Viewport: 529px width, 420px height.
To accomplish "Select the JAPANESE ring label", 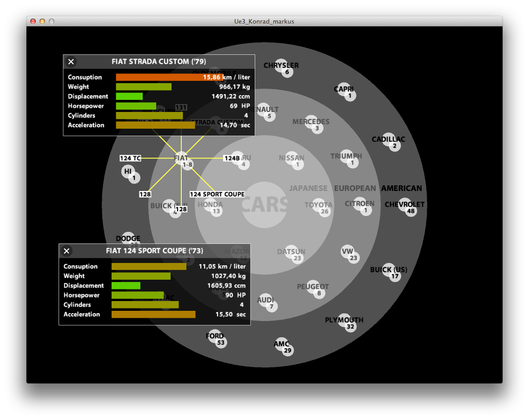I will tap(308, 188).
